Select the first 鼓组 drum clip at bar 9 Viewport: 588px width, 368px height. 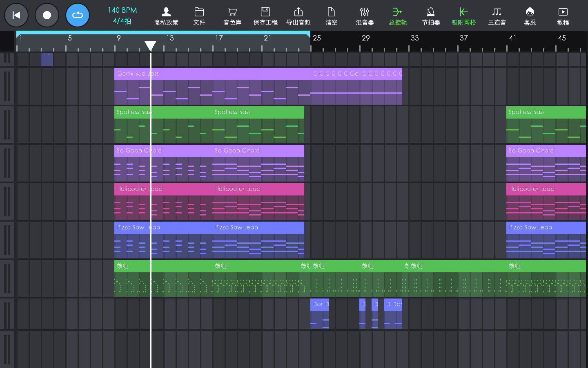tap(163, 278)
